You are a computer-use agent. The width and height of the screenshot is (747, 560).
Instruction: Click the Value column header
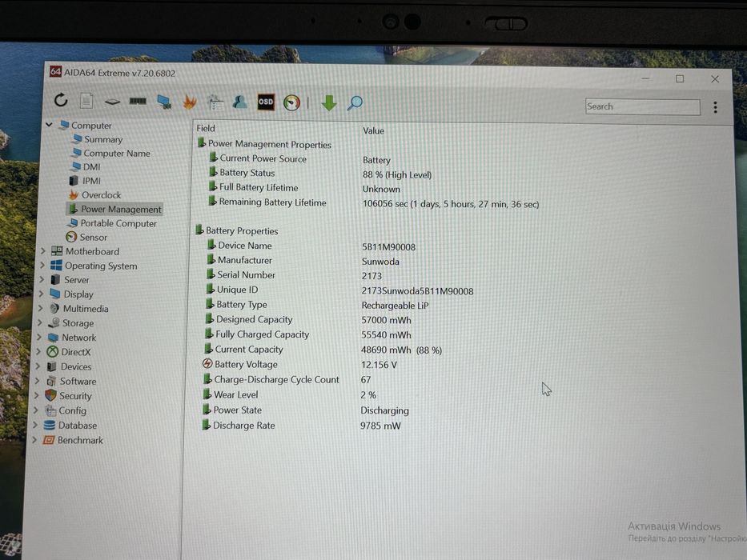pyautogui.click(x=373, y=130)
